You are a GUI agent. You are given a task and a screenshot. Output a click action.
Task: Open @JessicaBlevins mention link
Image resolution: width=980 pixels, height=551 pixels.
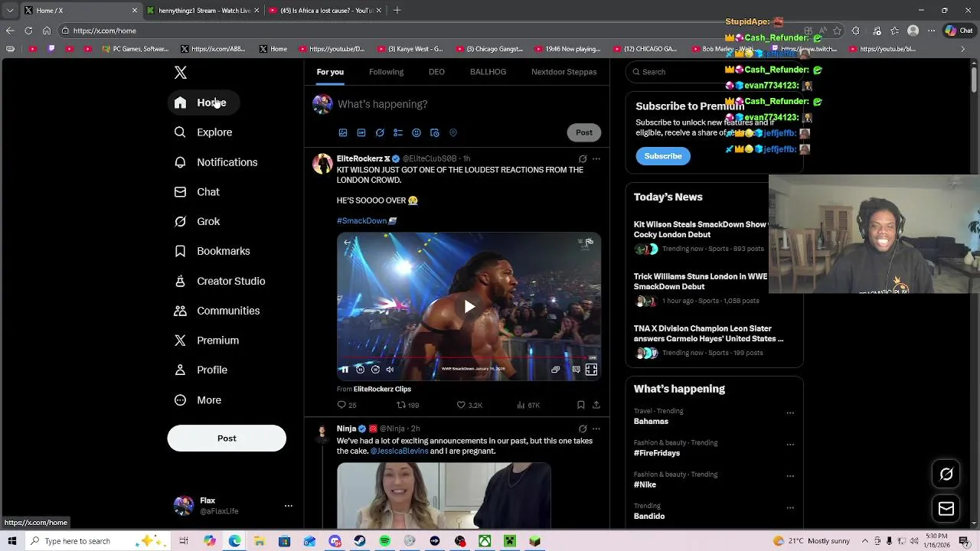[399, 452]
